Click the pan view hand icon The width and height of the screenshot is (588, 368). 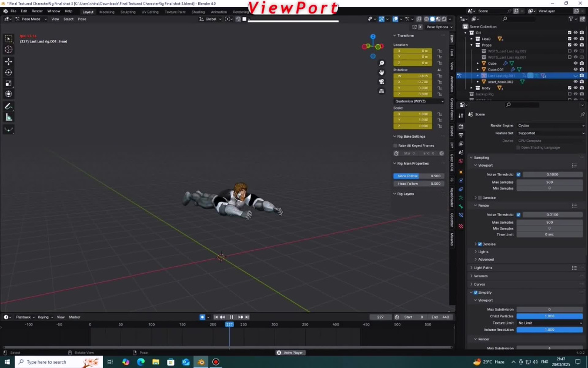[x=382, y=72]
